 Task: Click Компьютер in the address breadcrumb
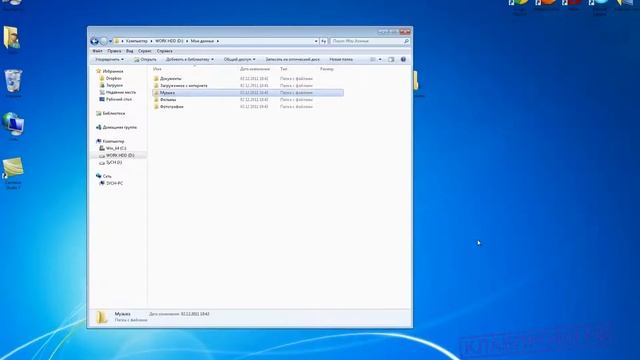[137, 41]
